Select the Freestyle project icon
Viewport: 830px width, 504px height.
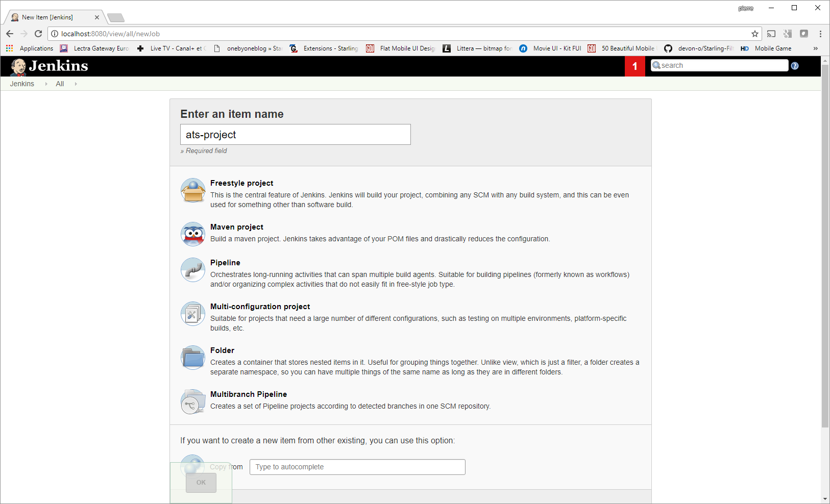point(193,190)
